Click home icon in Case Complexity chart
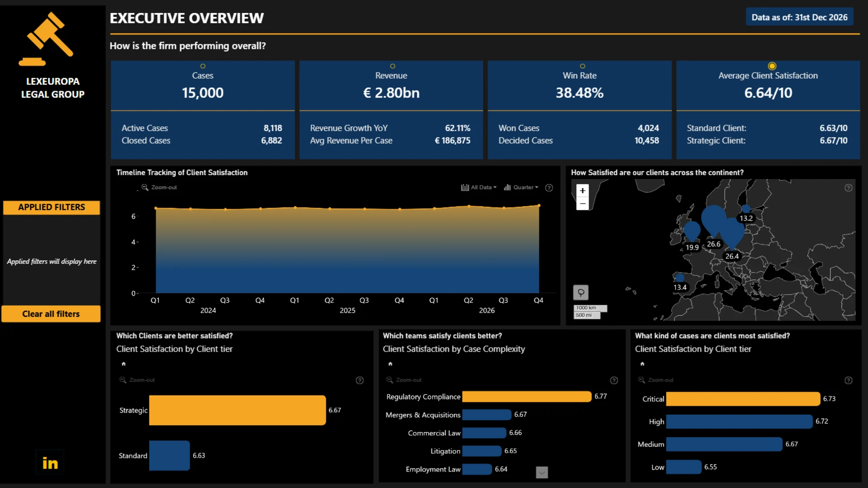The width and height of the screenshot is (868, 488). tap(390, 364)
